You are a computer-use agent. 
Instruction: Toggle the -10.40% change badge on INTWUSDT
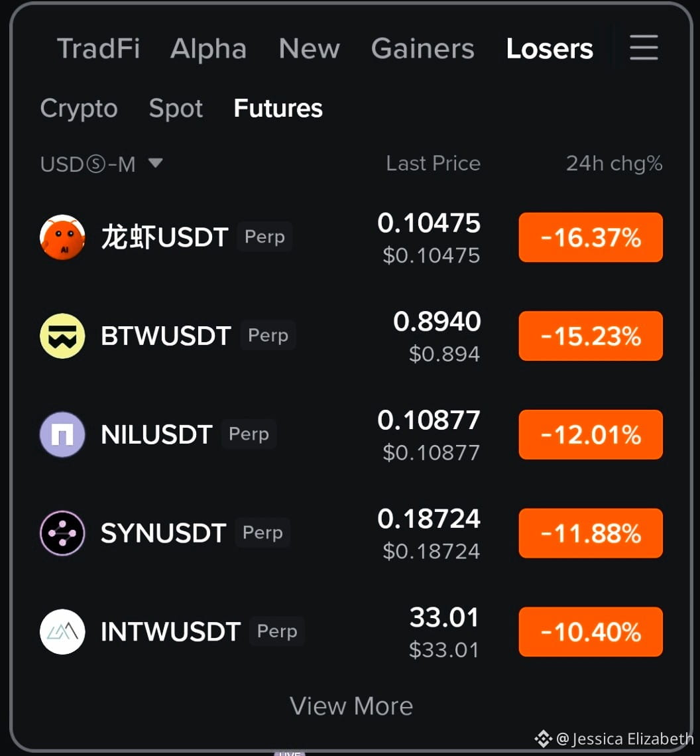(x=591, y=631)
